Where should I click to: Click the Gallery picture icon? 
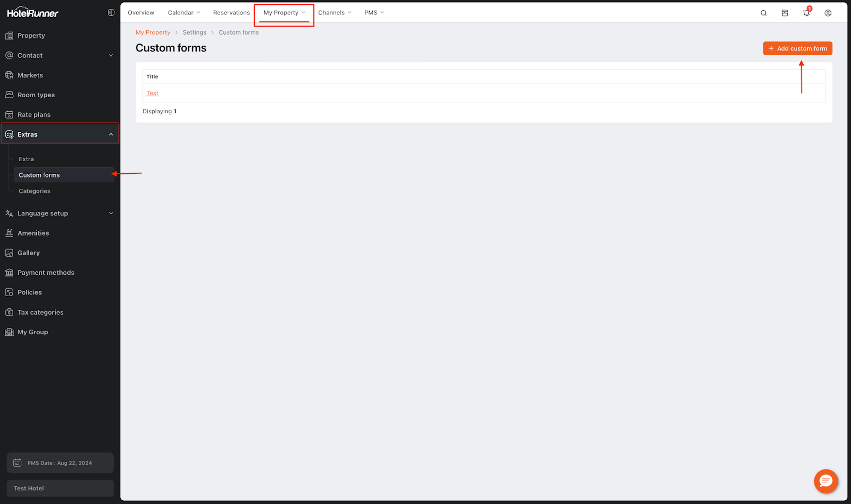pyautogui.click(x=9, y=253)
